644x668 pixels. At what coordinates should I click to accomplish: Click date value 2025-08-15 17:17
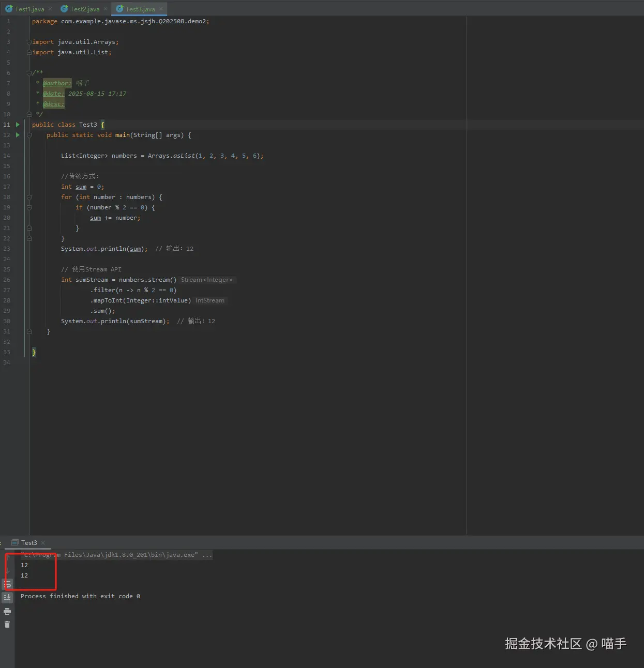pos(97,94)
